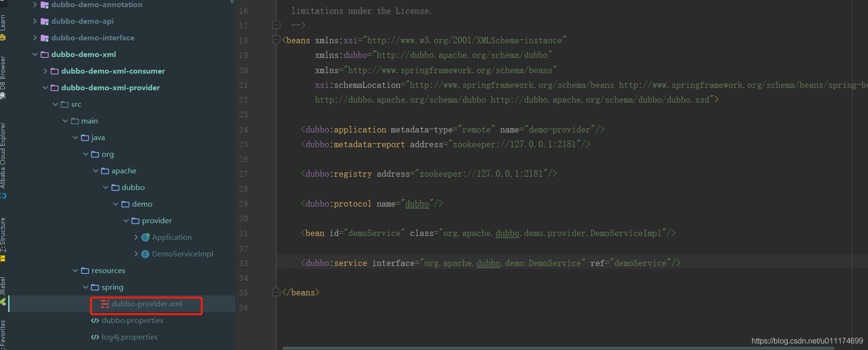Expand the dubbo-demo-interface module
868x350 pixels.
pos(35,38)
